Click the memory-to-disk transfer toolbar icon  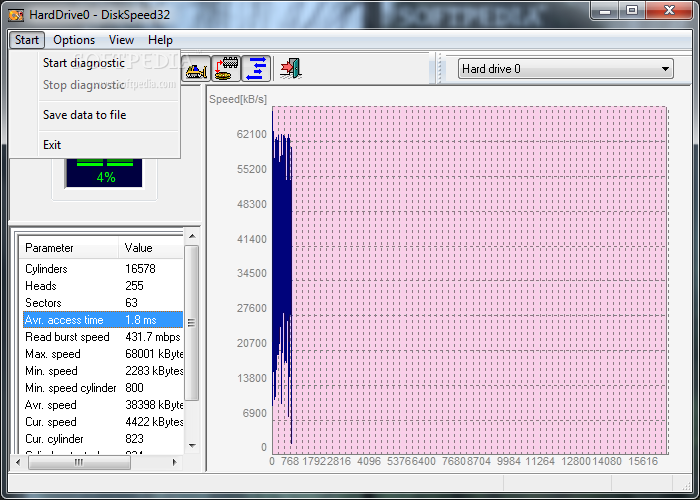pyautogui.click(x=226, y=69)
